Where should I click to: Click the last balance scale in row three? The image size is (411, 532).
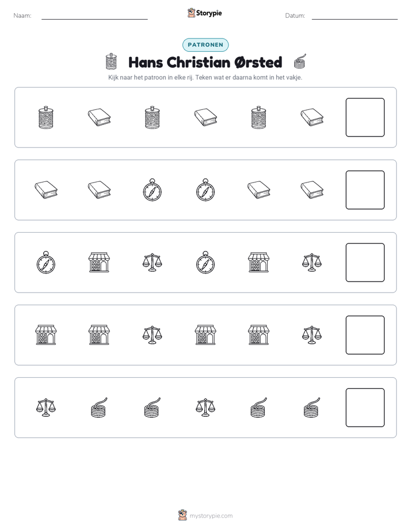[312, 263]
